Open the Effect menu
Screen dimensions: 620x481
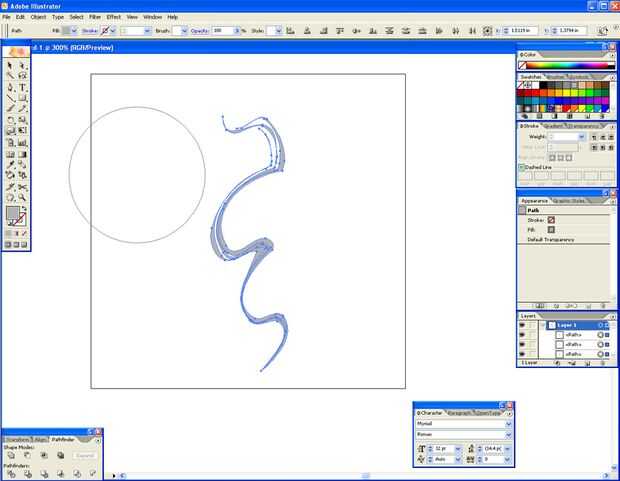tap(113, 17)
